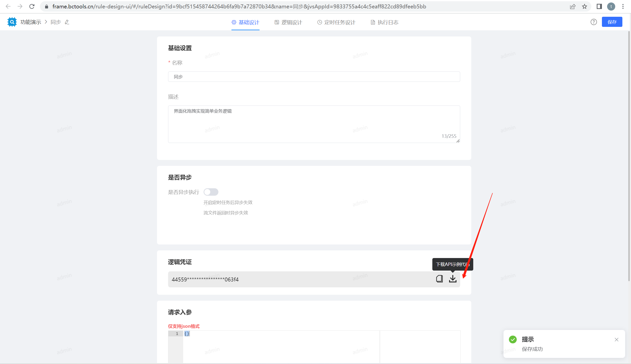Click the 描述 textarea
The width and height of the screenshot is (631, 364).
(x=314, y=124)
